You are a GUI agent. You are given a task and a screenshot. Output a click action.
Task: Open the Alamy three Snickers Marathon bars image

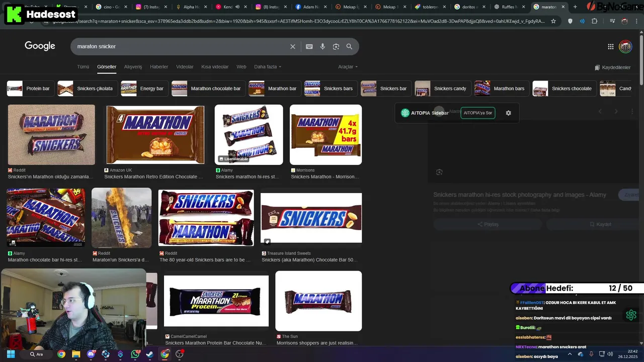click(249, 135)
